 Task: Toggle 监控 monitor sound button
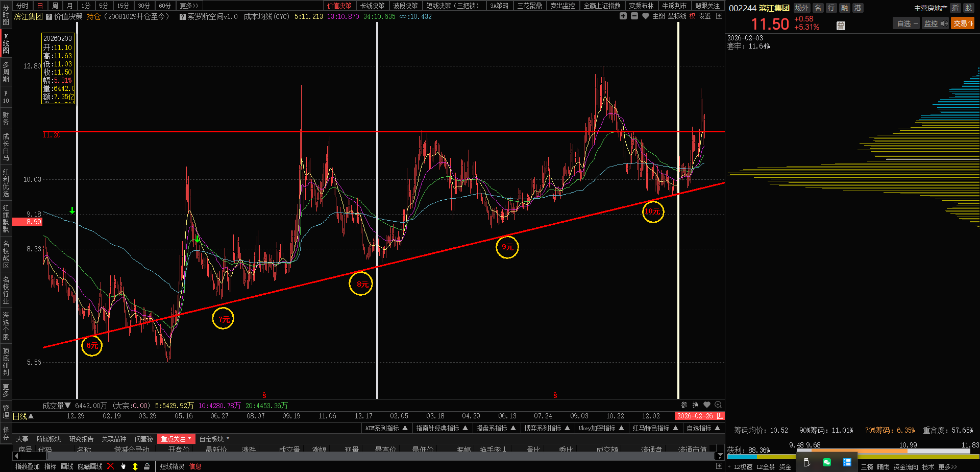[935, 23]
